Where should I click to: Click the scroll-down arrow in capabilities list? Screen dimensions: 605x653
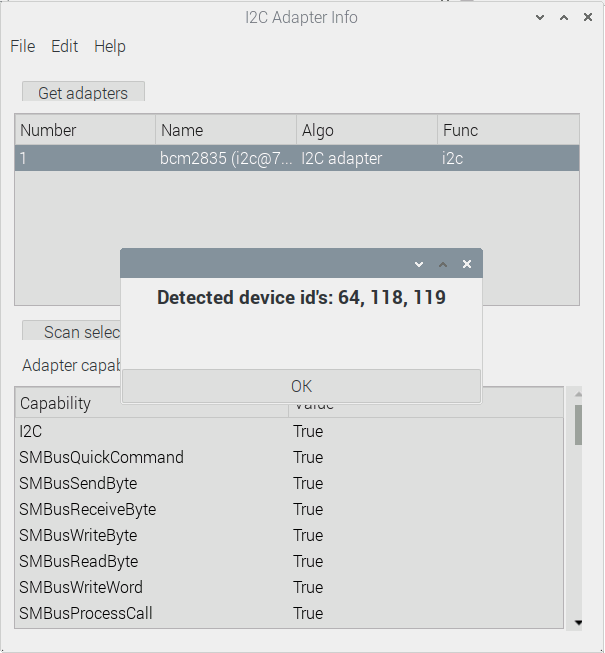[577, 622]
